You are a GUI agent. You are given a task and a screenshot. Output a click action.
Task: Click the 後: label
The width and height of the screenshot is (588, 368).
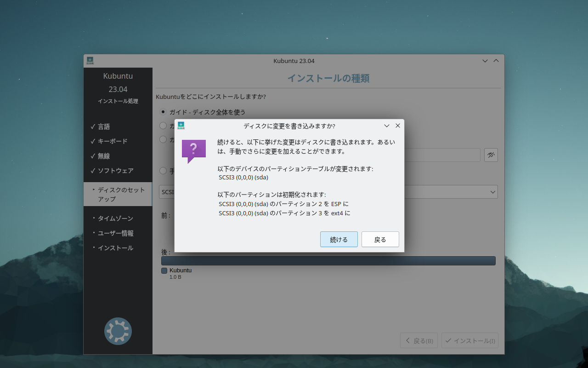click(166, 252)
